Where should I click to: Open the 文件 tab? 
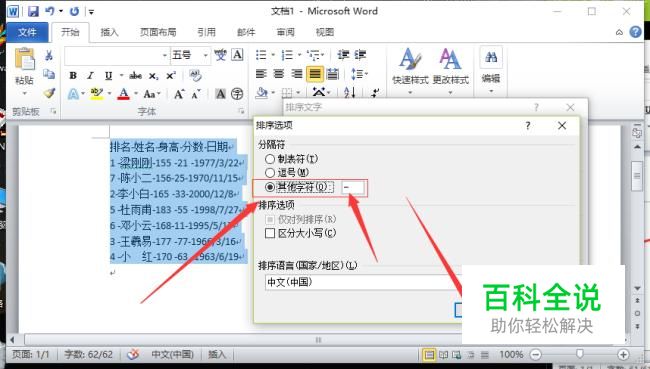(27, 32)
